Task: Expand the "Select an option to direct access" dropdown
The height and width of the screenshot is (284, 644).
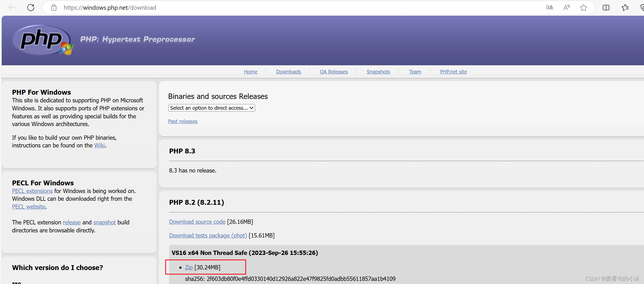Action: (212, 108)
